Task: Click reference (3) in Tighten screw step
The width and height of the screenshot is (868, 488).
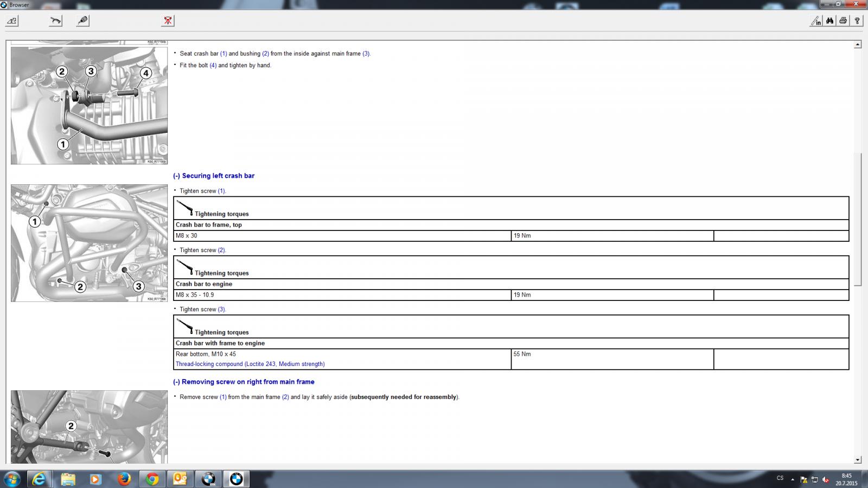Action: pos(221,309)
